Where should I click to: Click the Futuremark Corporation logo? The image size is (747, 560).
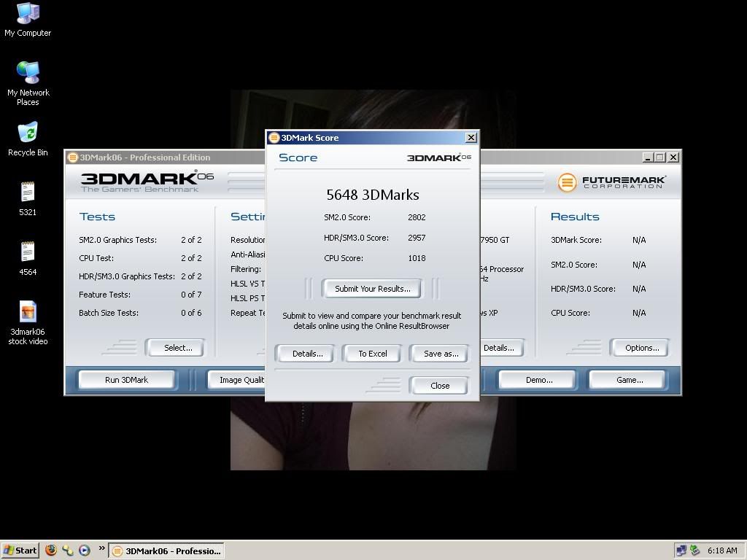[611, 182]
